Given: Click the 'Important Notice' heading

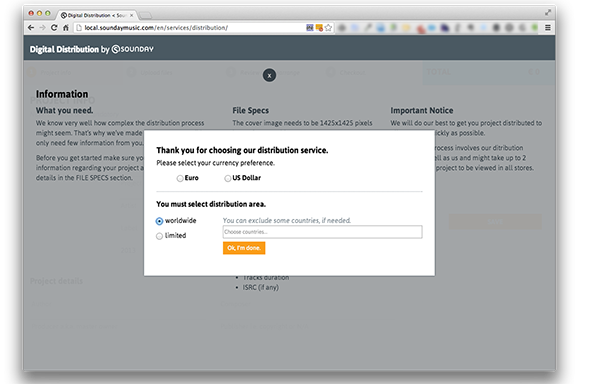Looking at the screenshot, I should coord(422,111).
